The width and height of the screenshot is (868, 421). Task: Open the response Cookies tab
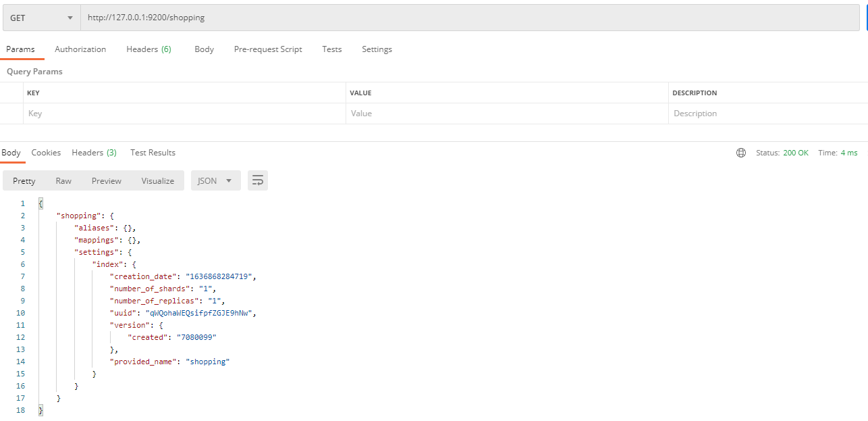[x=46, y=153]
